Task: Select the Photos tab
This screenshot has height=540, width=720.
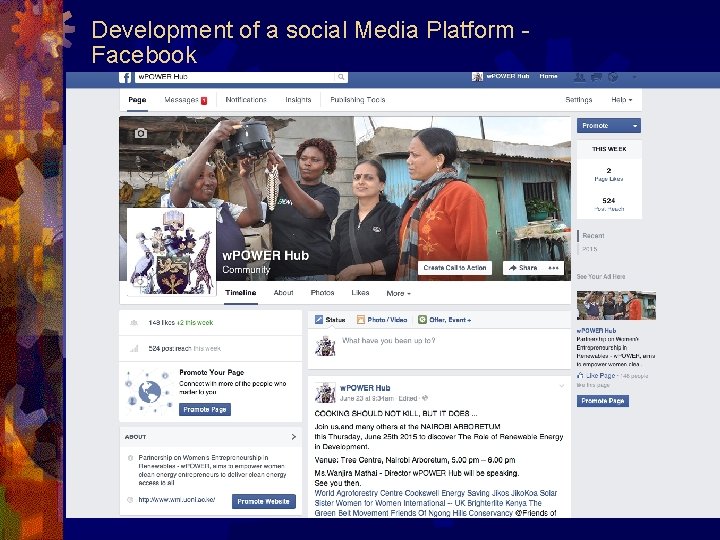Action: tap(322, 293)
